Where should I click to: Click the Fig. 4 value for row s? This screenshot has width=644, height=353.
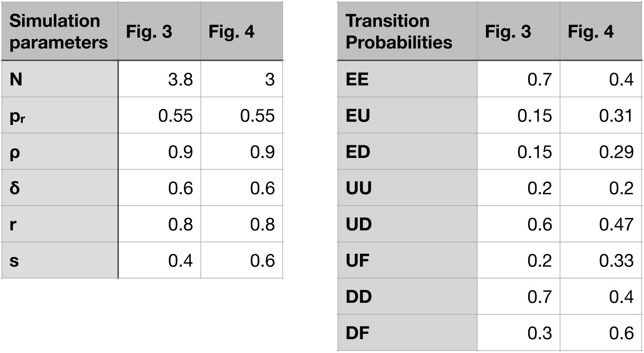click(262, 260)
